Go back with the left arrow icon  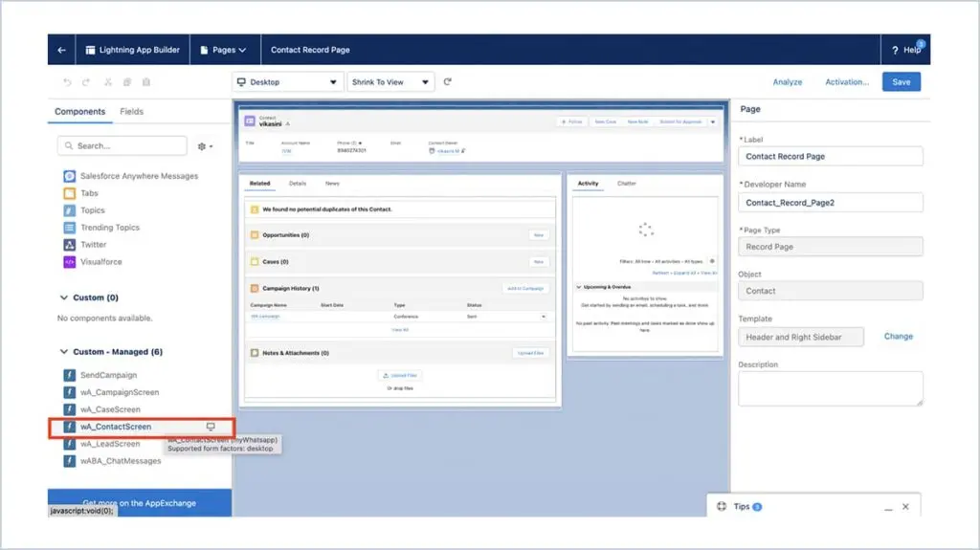[61, 50]
